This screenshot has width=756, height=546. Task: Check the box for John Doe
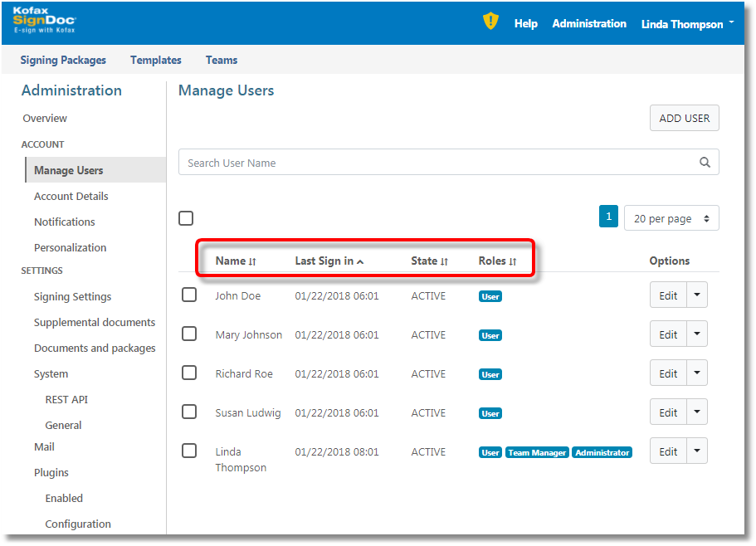coord(189,295)
